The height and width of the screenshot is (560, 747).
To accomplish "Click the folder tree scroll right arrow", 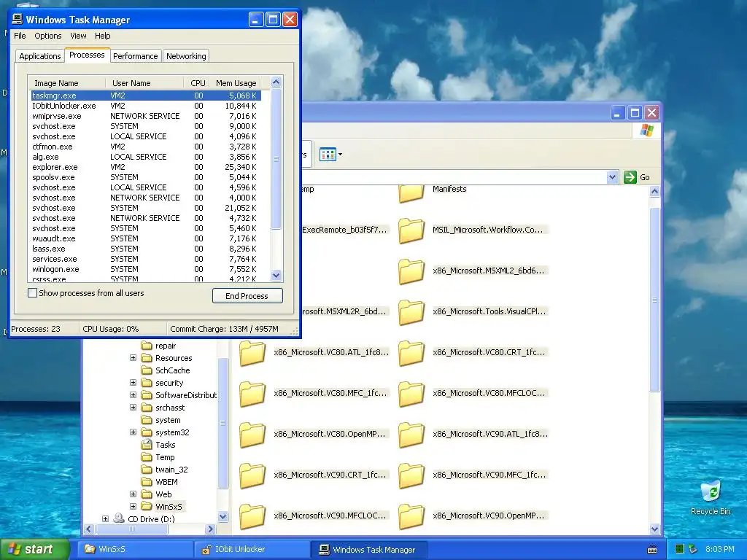I will [x=210, y=529].
